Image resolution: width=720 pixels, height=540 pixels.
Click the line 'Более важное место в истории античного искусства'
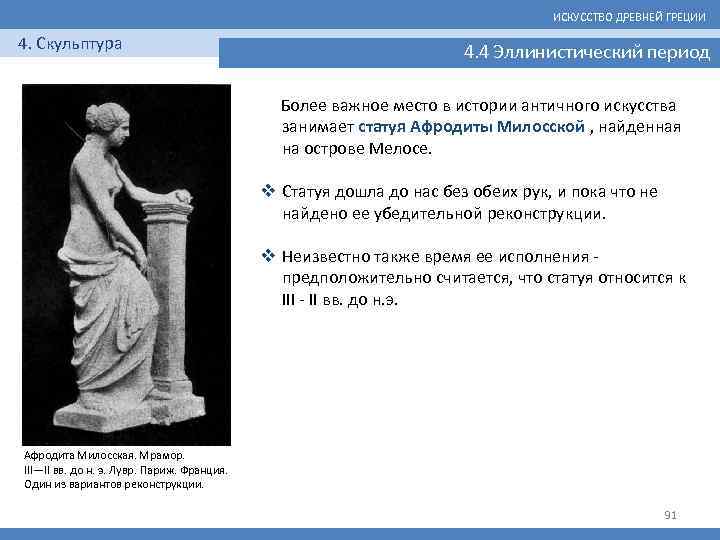(478, 106)
